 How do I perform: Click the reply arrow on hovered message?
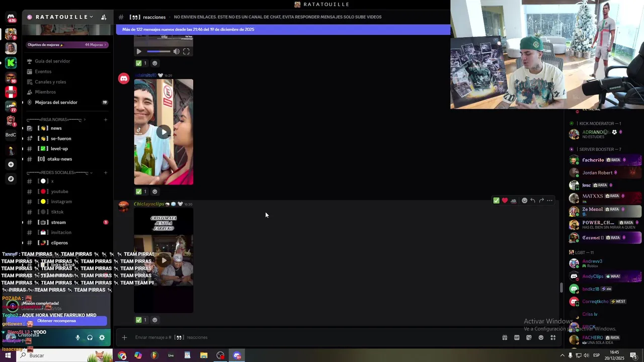pos(533,201)
